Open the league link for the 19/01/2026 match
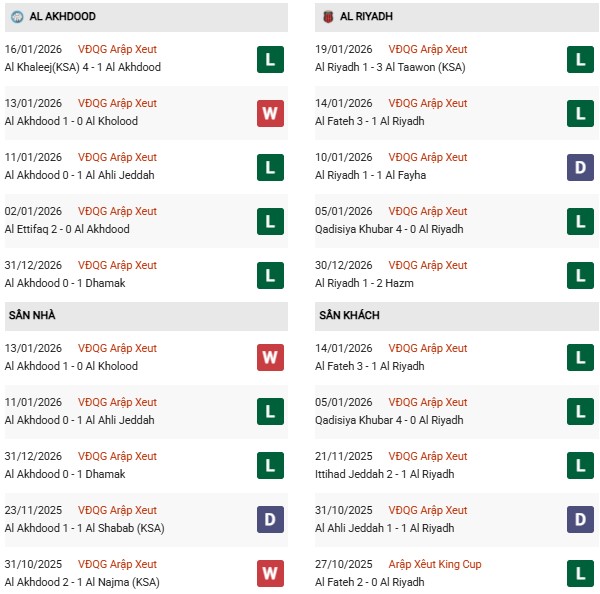Viewport: 600px width, 594px height. 429,50
